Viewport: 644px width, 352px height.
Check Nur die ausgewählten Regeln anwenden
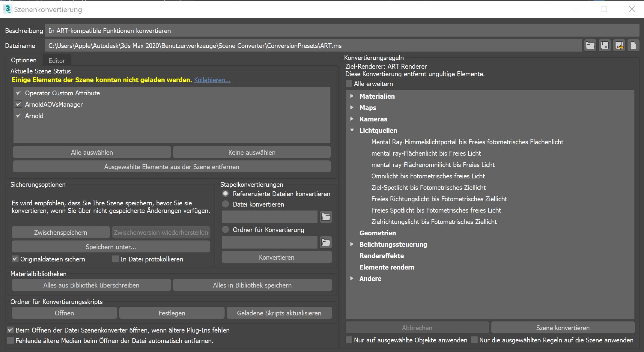pos(474,340)
